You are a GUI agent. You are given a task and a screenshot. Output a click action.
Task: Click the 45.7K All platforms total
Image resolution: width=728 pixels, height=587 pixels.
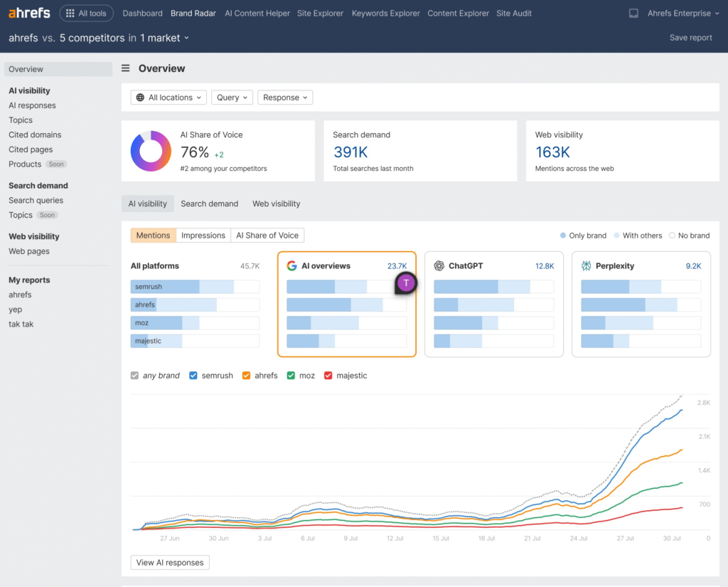250,266
